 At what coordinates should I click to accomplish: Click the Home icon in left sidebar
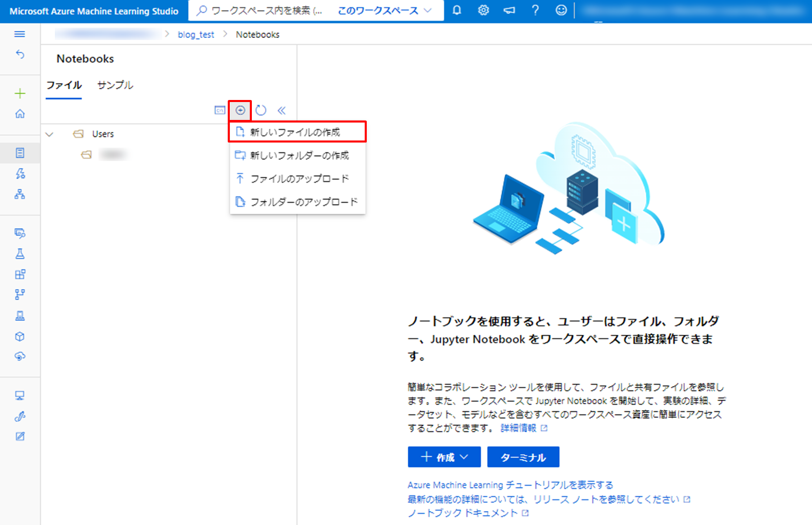[20, 114]
